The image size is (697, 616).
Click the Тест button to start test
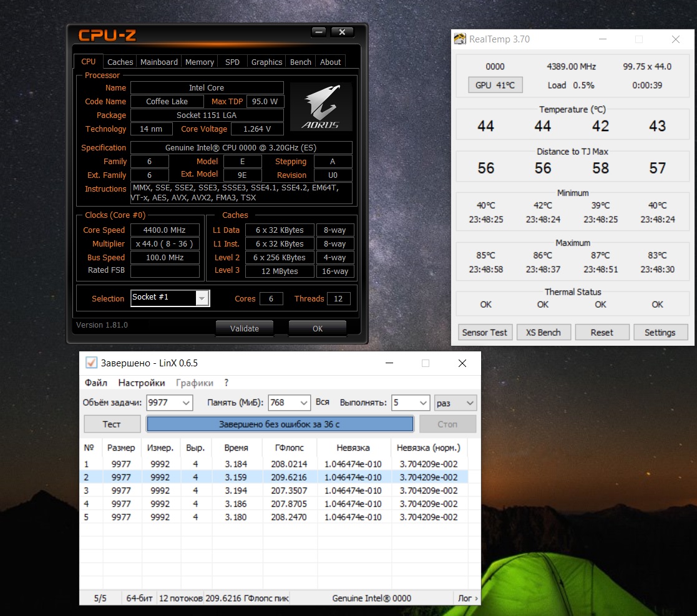click(x=112, y=424)
